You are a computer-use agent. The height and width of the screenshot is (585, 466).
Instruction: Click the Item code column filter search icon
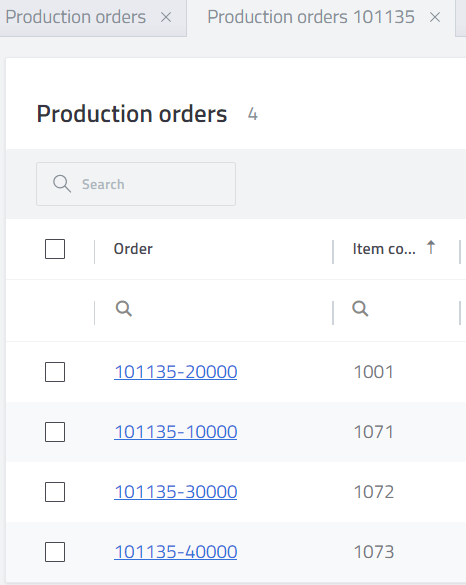pos(360,309)
